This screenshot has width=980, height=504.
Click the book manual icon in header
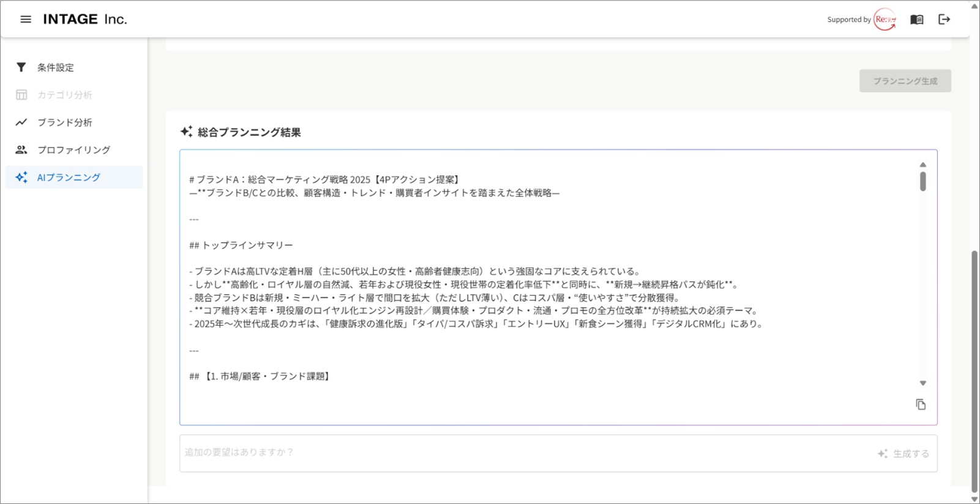pos(916,20)
